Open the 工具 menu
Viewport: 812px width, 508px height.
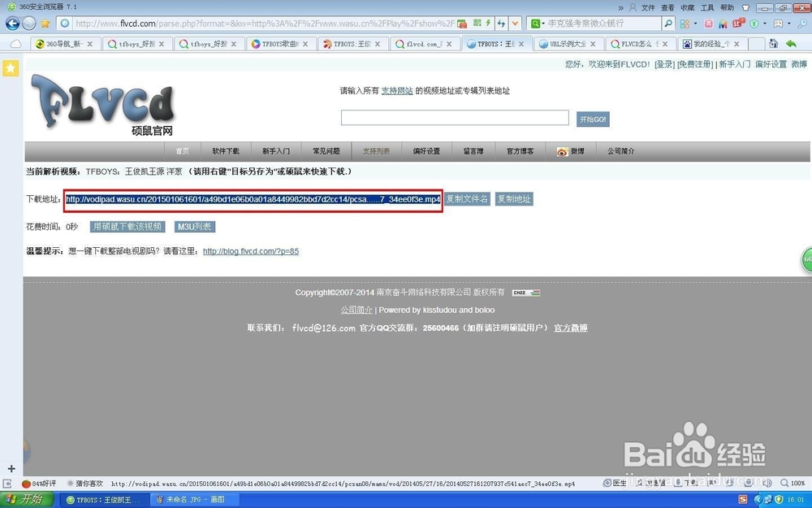[707, 7]
